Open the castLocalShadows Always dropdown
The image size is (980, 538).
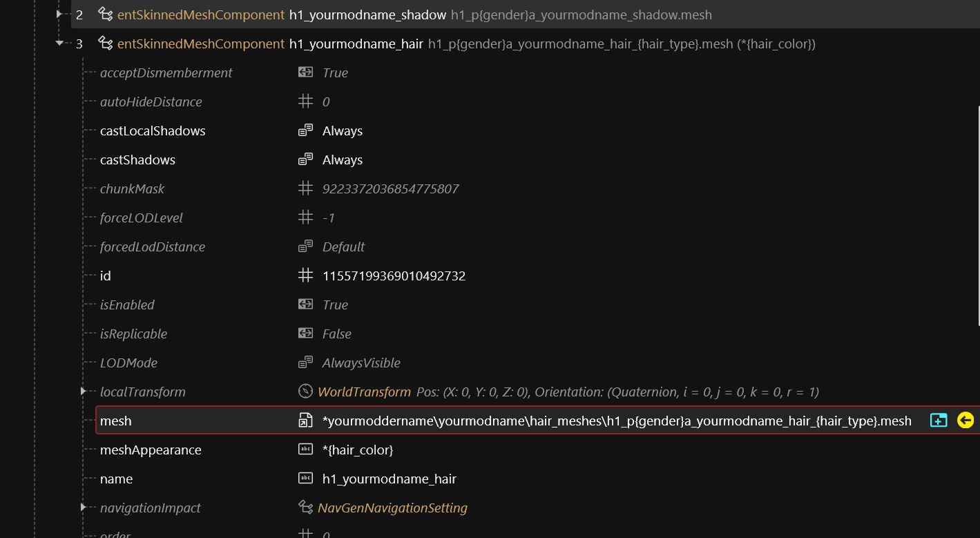pos(342,131)
